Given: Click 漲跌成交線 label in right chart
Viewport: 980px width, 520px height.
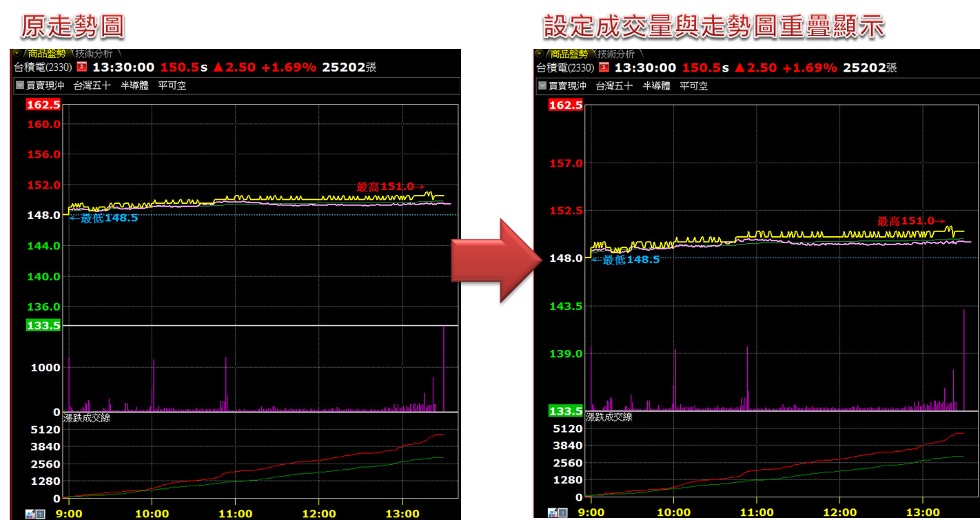Looking at the screenshot, I should [609, 417].
